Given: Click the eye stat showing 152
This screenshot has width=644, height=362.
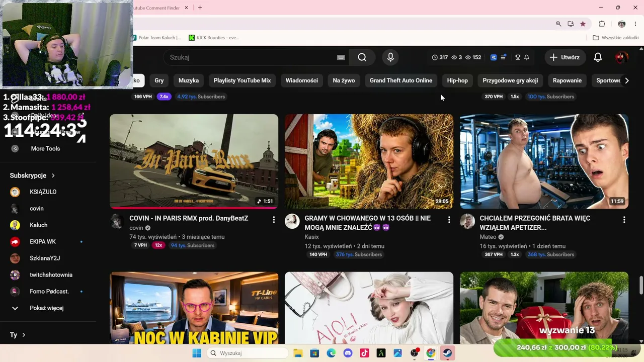Looking at the screenshot, I should click(x=473, y=57).
